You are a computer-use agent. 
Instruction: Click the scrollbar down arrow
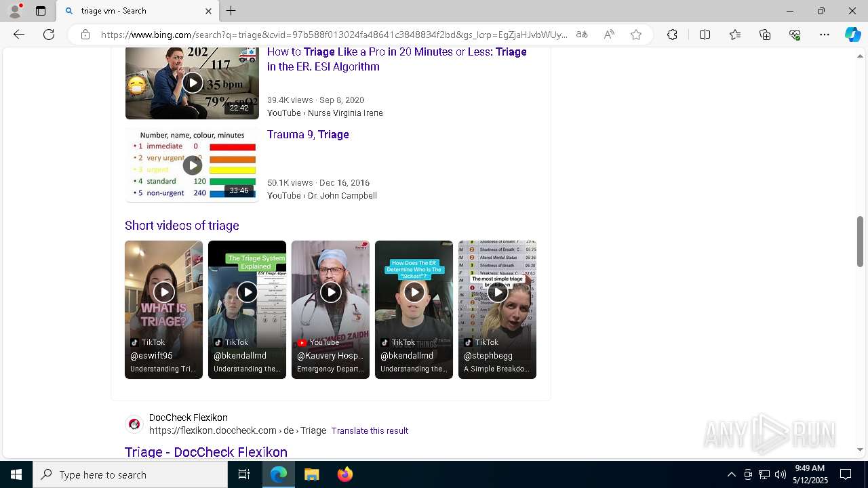pos(860,449)
